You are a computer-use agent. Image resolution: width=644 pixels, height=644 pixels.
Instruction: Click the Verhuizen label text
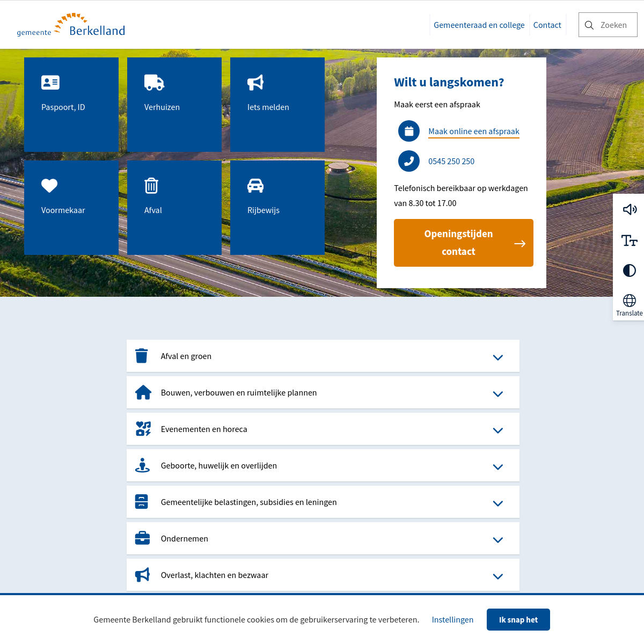pyautogui.click(x=162, y=107)
